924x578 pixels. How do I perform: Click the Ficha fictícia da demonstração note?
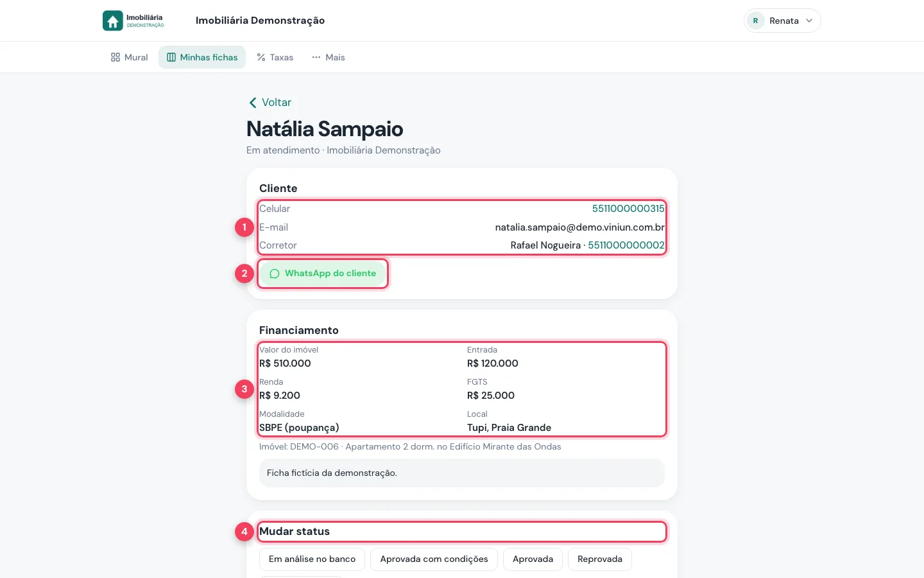click(462, 473)
